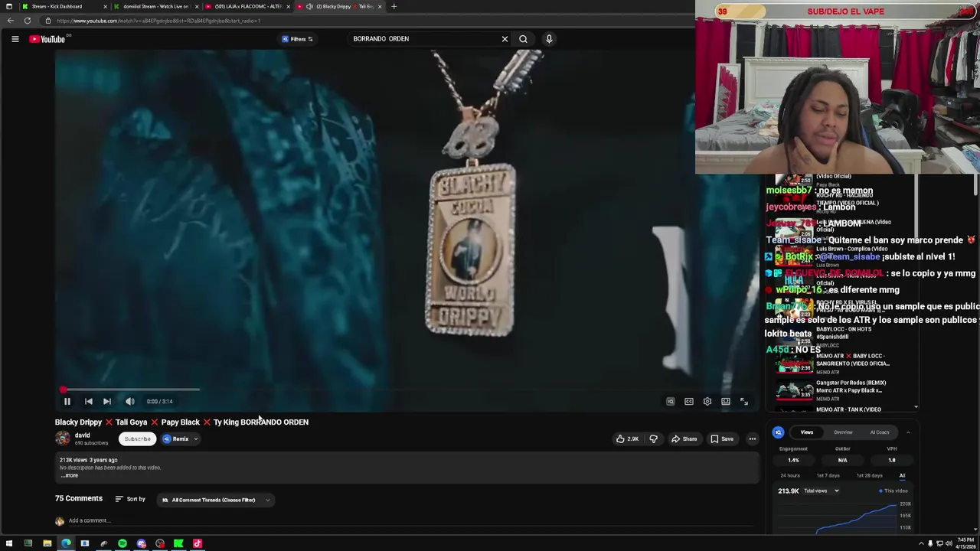980x551 pixels.
Task: Go to the YouTube home logo
Action: (48, 39)
